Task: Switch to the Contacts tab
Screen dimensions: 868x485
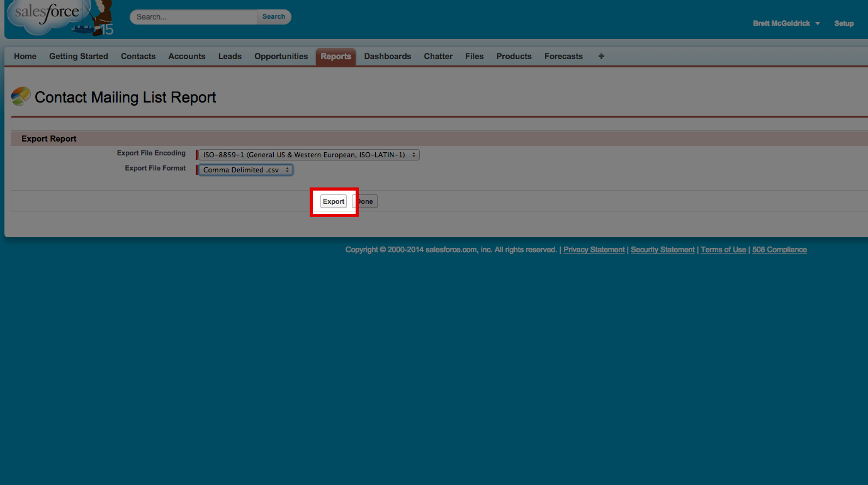Action: (138, 57)
